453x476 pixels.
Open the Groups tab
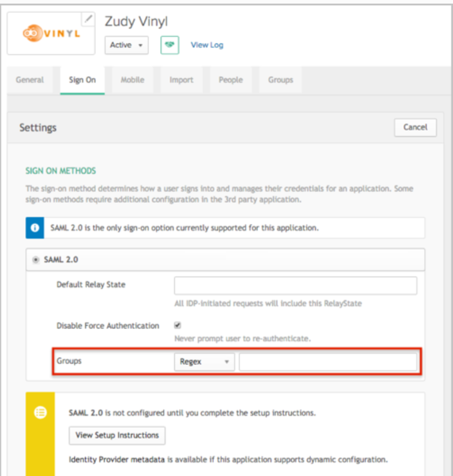280,80
